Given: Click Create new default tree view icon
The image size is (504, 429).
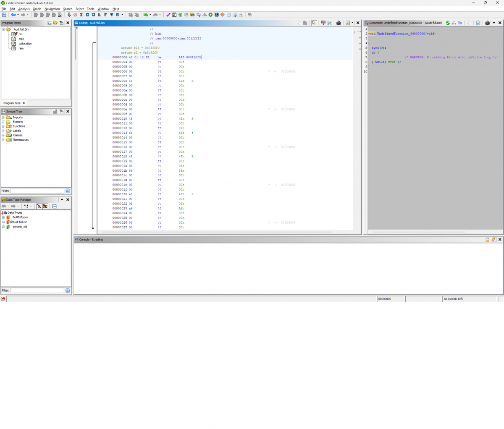Looking at the screenshot, I should click(49, 23).
